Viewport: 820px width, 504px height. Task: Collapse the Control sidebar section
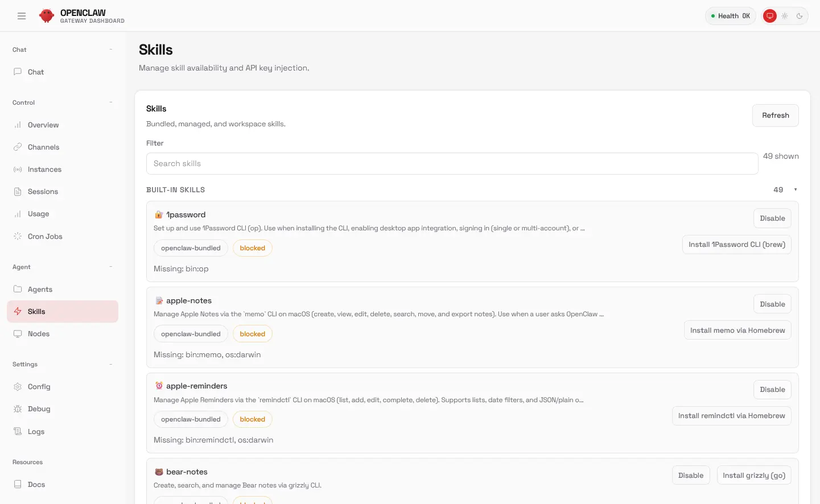(x=111, y=102)
